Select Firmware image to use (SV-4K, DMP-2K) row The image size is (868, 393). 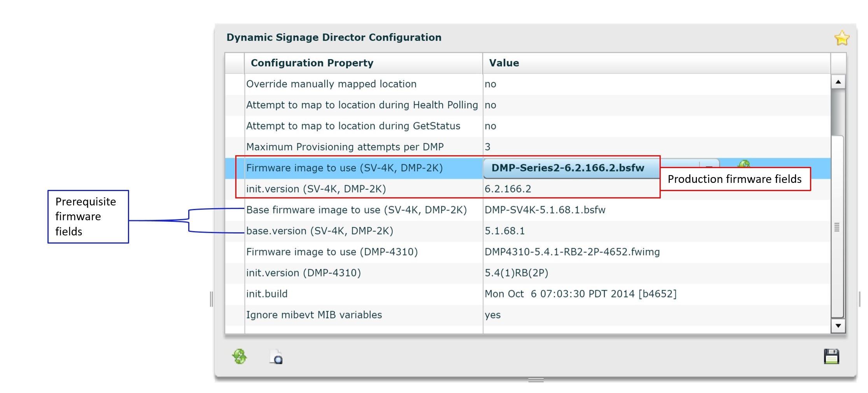[x=528, y=168]
